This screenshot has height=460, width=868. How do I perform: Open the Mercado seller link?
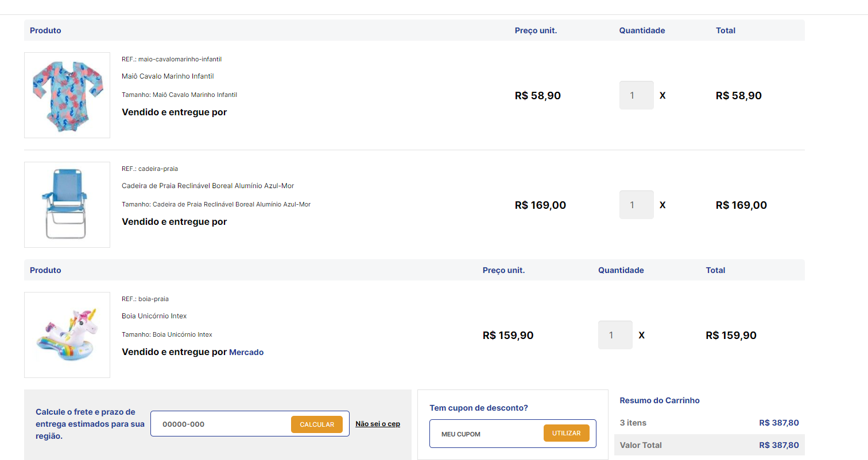(x=246, y=352)
